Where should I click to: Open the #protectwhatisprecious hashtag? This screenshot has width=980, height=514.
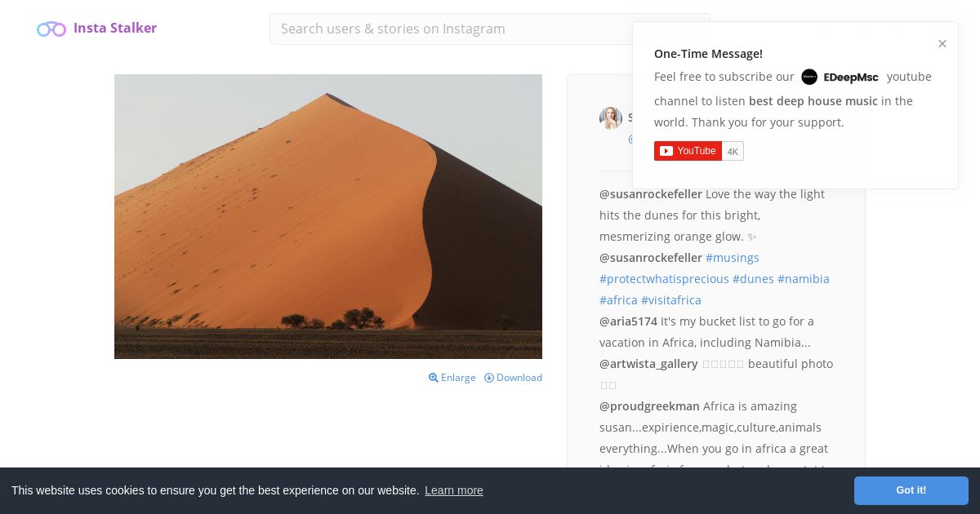point(664,279)
